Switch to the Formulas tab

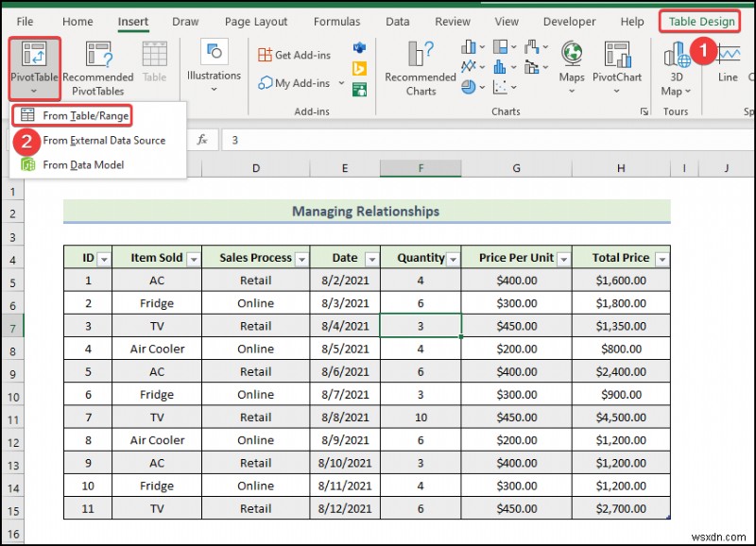pos(337,22)
